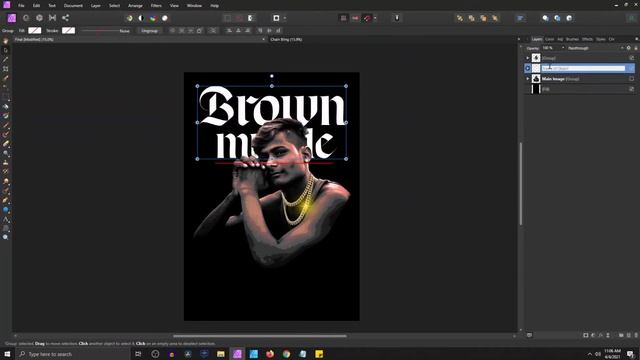
Task: Apply Auto Levels from the toolbar
Action: coord(129,18)
